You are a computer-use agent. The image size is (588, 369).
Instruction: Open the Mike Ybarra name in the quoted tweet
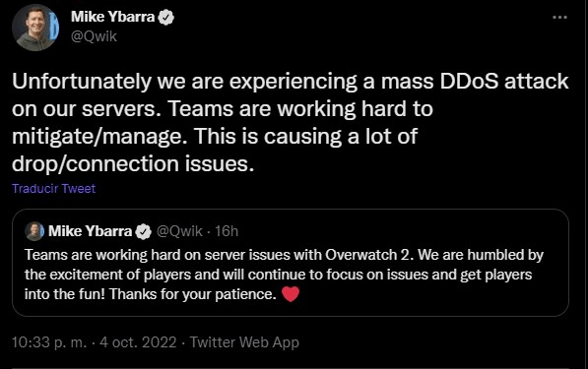pyautogui.click(x=90, y=231)
